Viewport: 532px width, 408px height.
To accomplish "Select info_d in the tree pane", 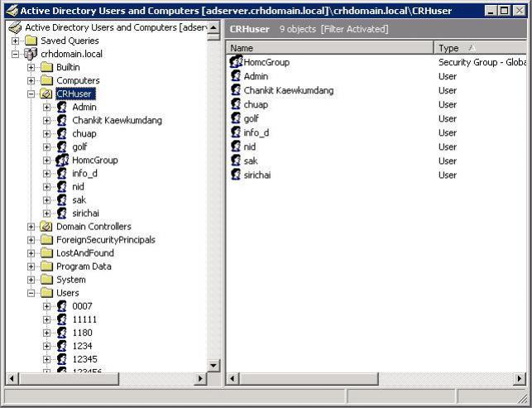I will pyautogui.click(x=85, y=174).
